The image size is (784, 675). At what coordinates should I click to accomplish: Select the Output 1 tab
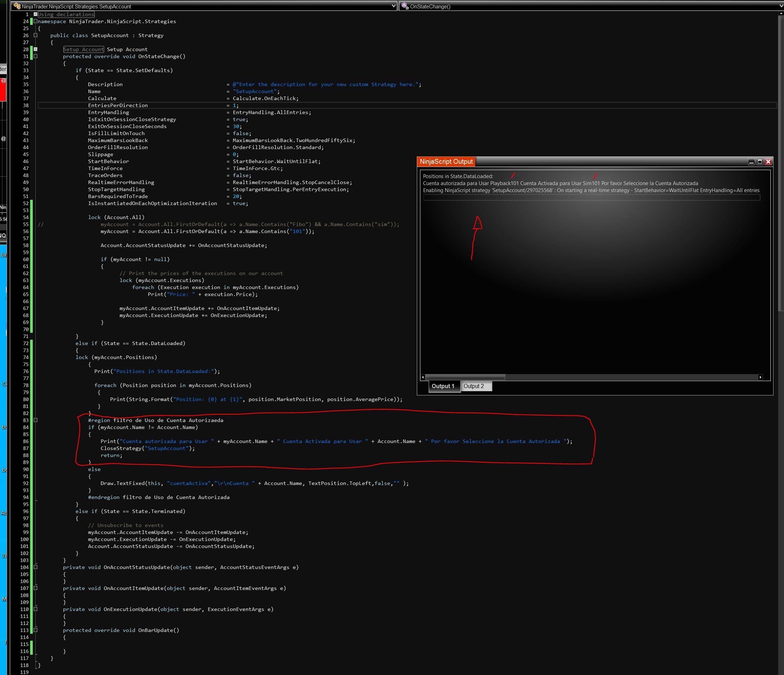click(x=443, y=386)
